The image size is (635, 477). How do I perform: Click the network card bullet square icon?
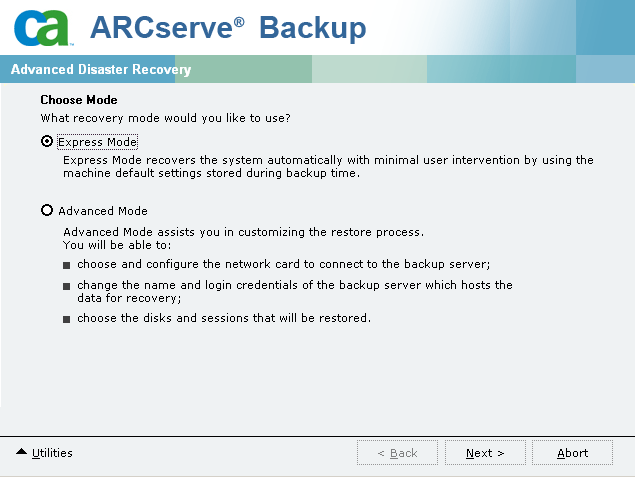(67, 266)
